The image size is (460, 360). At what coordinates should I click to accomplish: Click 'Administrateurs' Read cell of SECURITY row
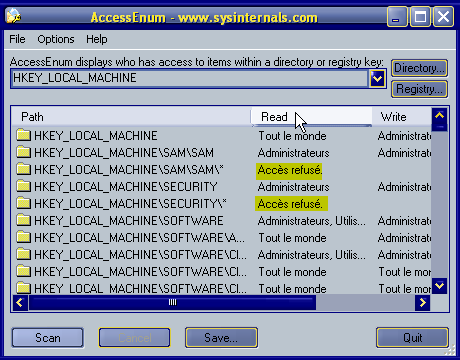click(293, 187)
